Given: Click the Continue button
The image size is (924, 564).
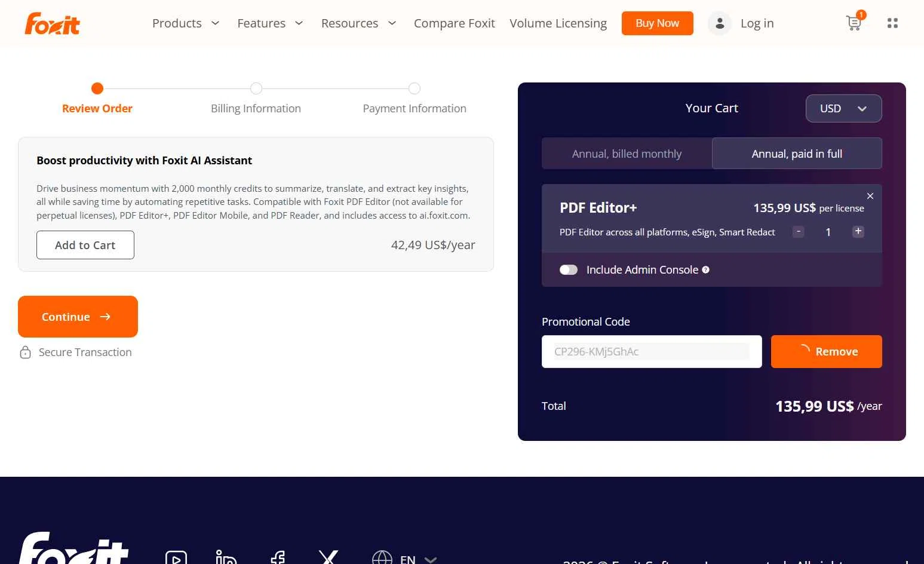Looking at the screenshot, I should pyautogui.click(x=78, y=317).
